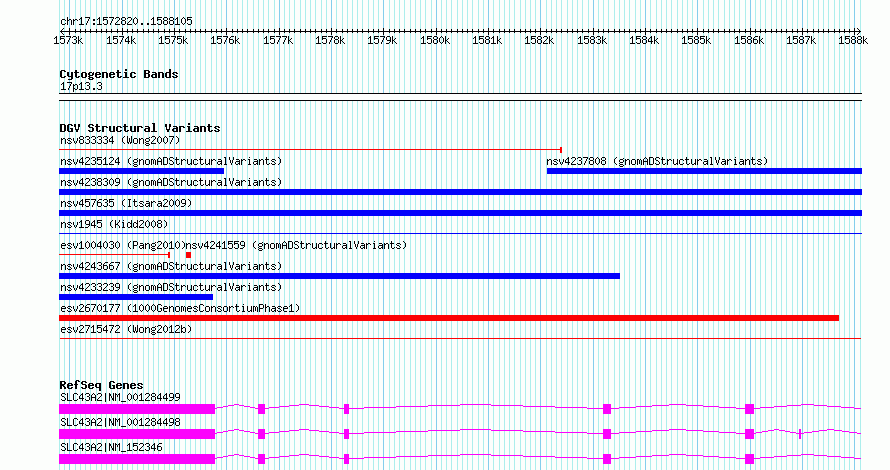Select the 1588k ruler tick label
This screenshot has width=890, height=470.
853,40
